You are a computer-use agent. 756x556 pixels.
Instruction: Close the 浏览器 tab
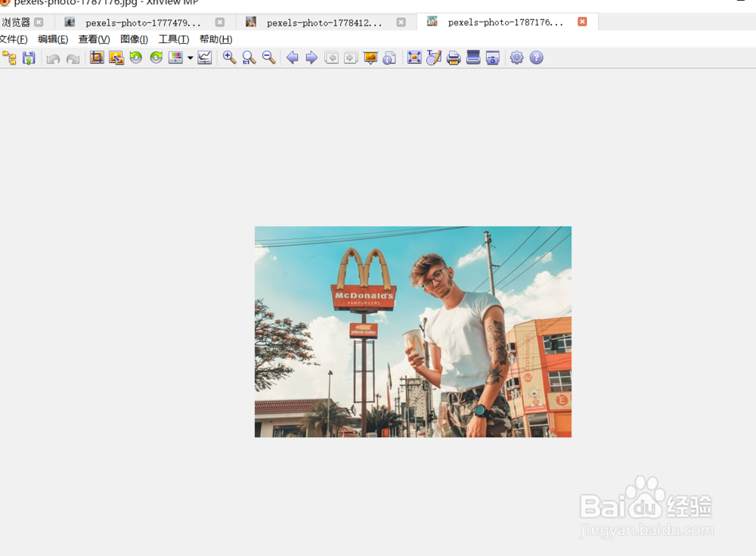pyautogui.click(x=39, y=22)
